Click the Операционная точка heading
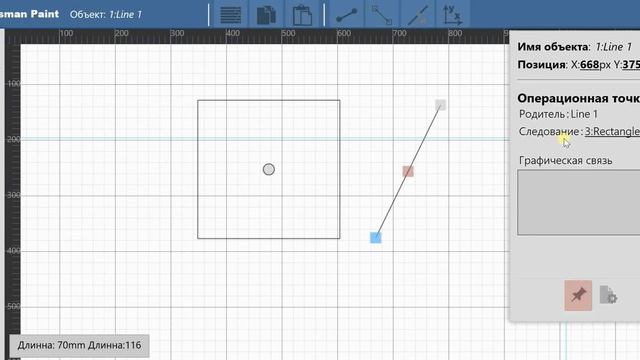 (578, 98)
